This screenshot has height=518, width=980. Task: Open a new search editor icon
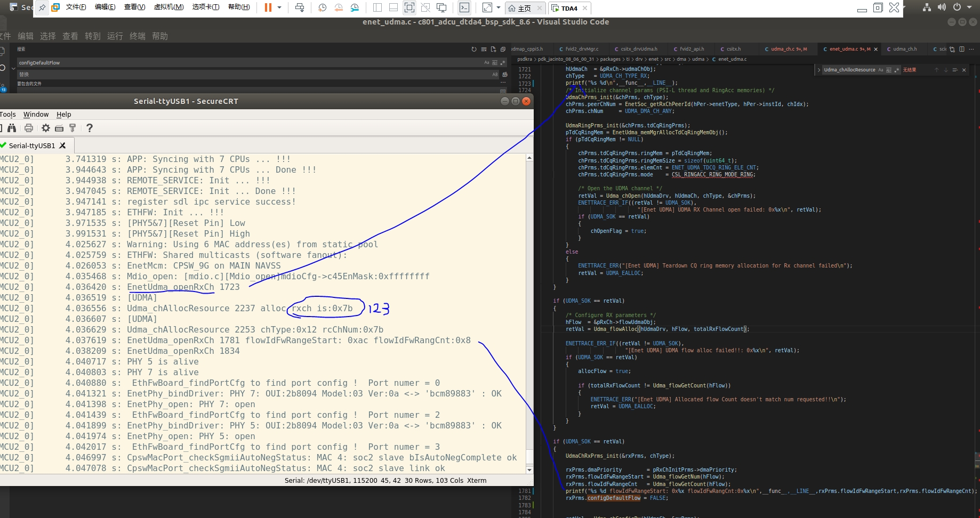493,49
